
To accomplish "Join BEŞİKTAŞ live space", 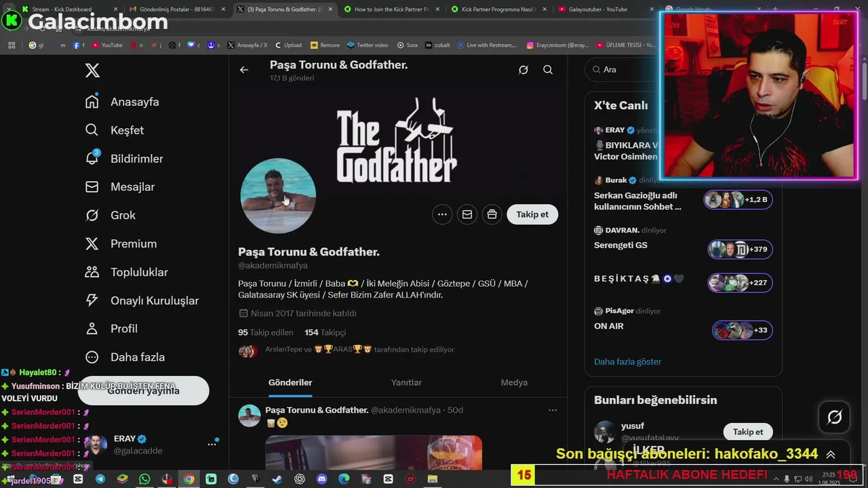I will pyautogui.click(x=683, y=281).
